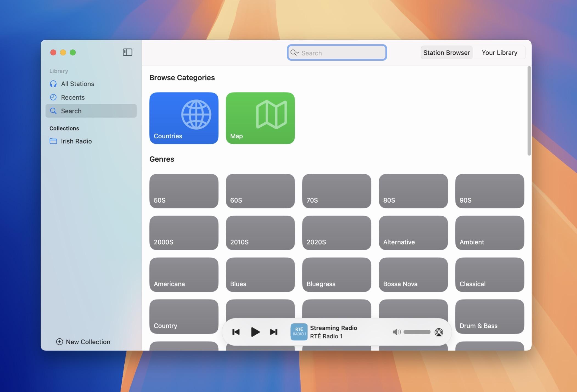Open the AirPlay output icon

click(x=439, y=332)
